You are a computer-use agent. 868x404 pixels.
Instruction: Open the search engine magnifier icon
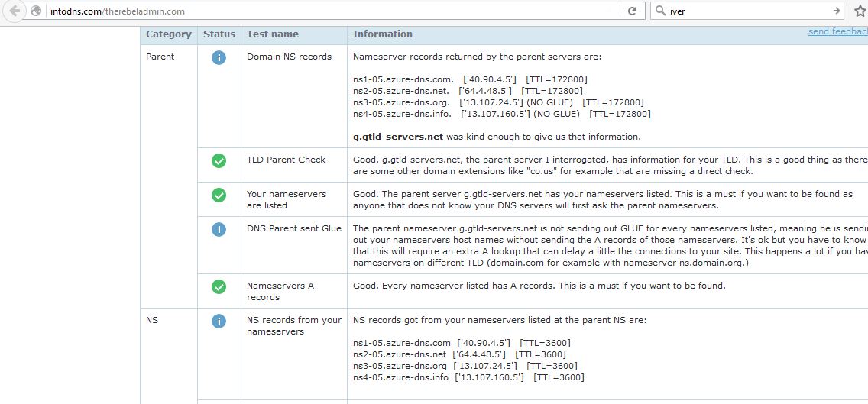(x=659, y=11)
